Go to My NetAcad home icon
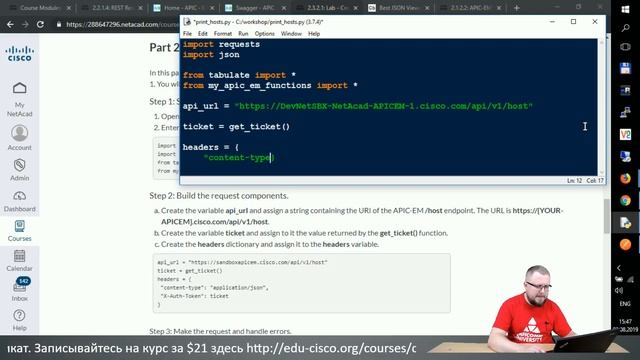 pyautogui.click(x=20, y=88)
